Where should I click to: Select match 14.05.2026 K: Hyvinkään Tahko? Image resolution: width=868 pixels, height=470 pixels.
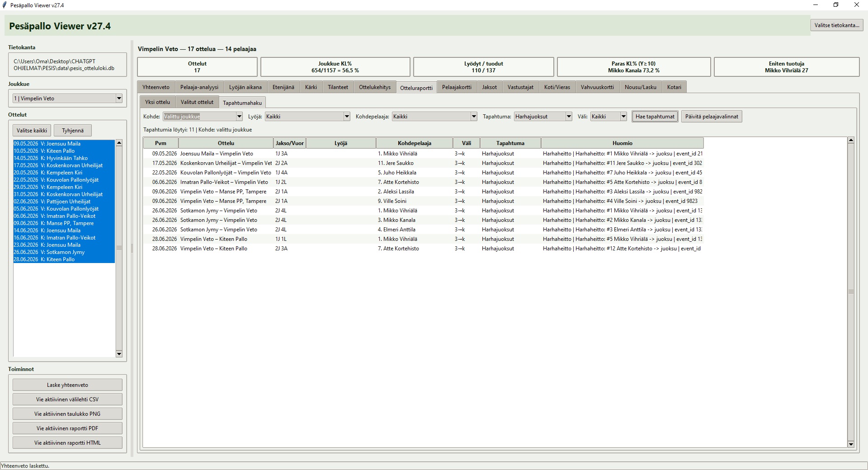(x=64, y=158)
